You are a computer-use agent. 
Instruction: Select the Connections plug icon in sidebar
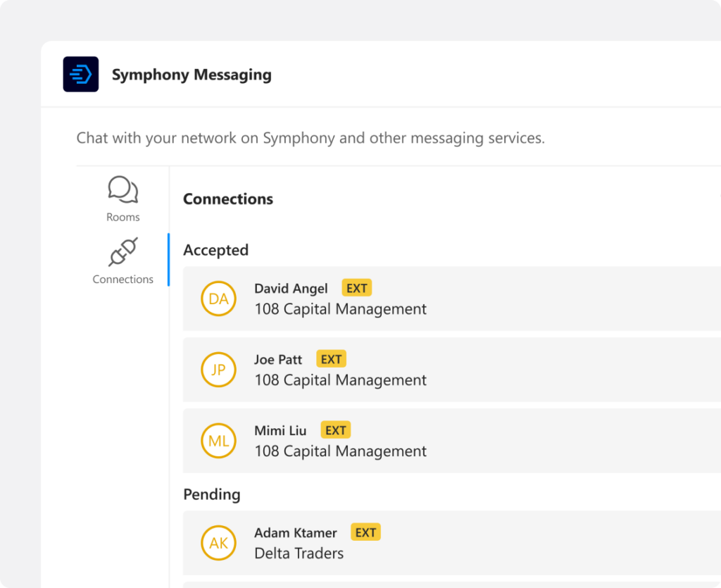[x=123, y=252]
